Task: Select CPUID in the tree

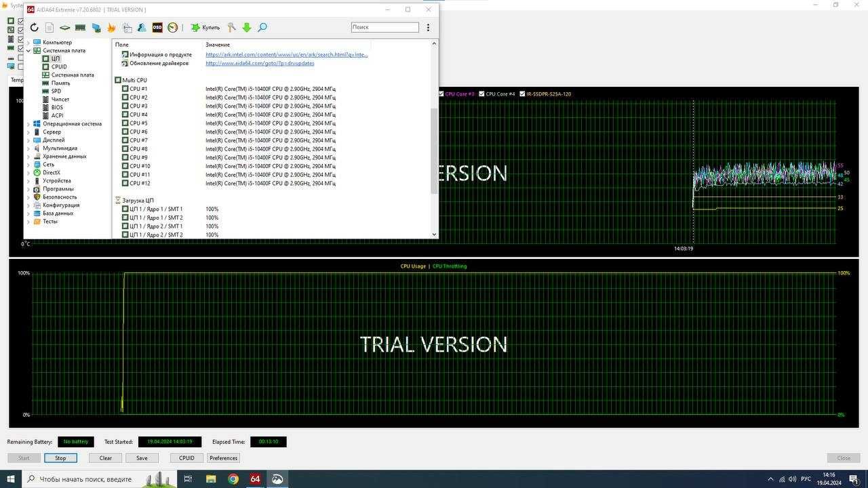Action: [x=59, y=66]
